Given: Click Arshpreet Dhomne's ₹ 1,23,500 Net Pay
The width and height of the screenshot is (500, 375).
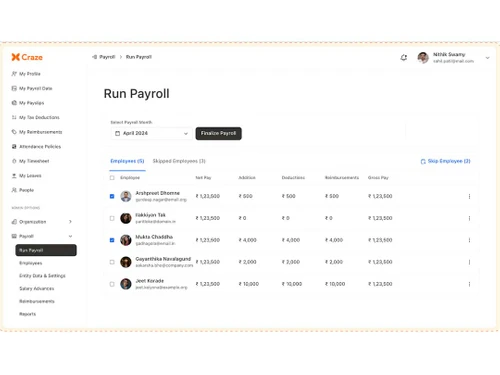Looking at the screenshot, I should pyautogui.click(x=208, y=196).
